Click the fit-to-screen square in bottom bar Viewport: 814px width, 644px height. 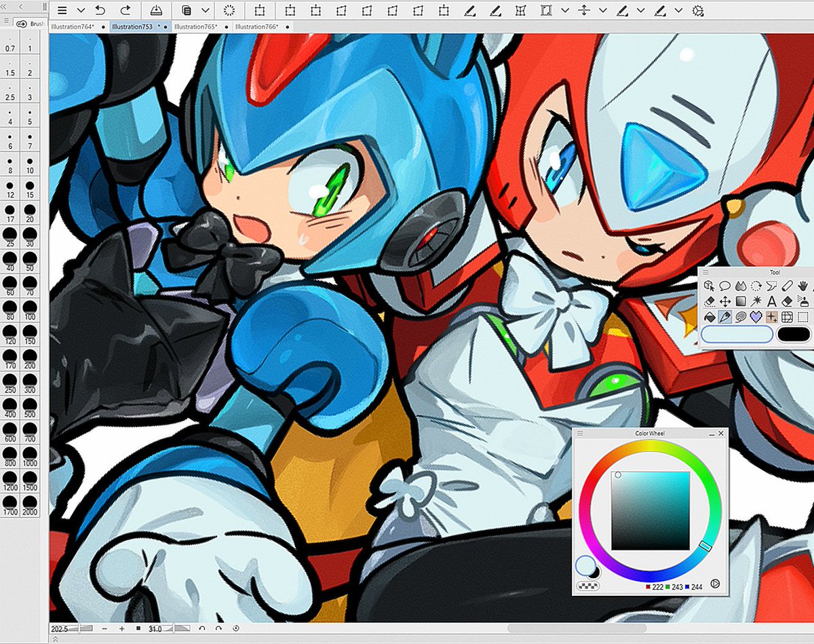(138, 628)
